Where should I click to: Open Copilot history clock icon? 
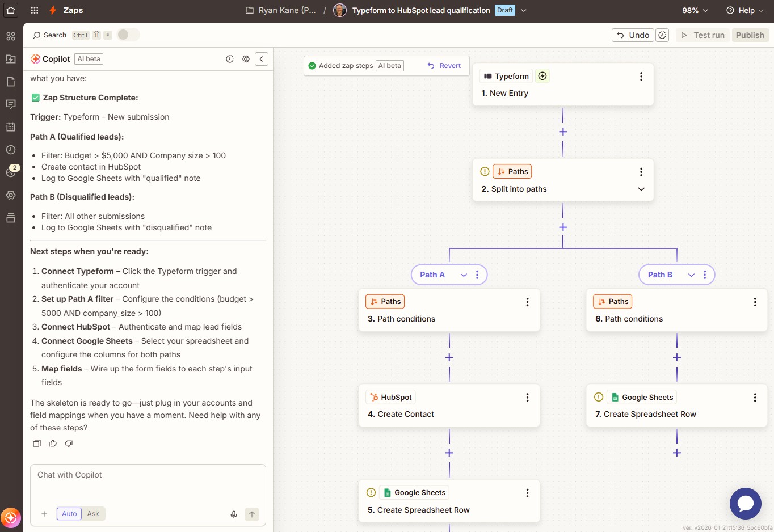coord(229,58)
